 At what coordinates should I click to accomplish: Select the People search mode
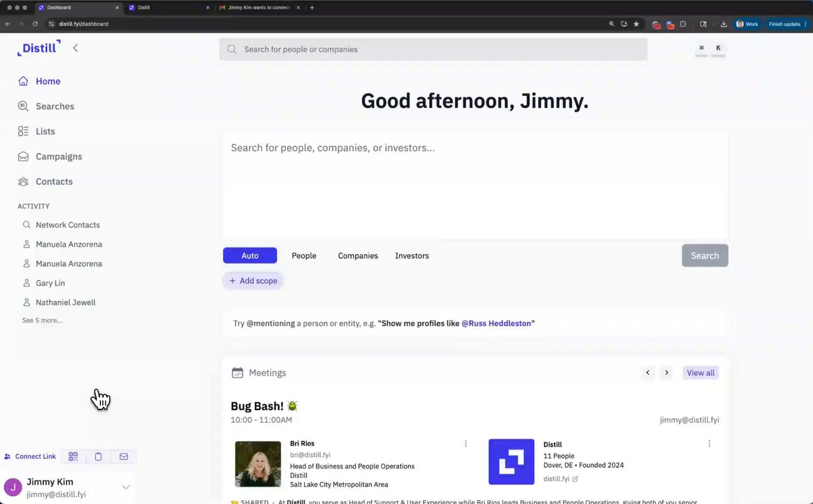(x=304, y=256)
